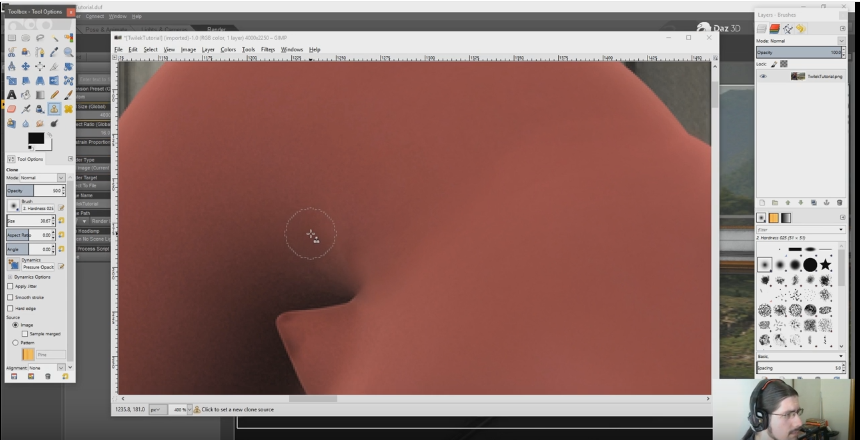The height and width of the screenshot is (440, 860).
Task: Select the Measure compass tool
Action: (12, 66)
